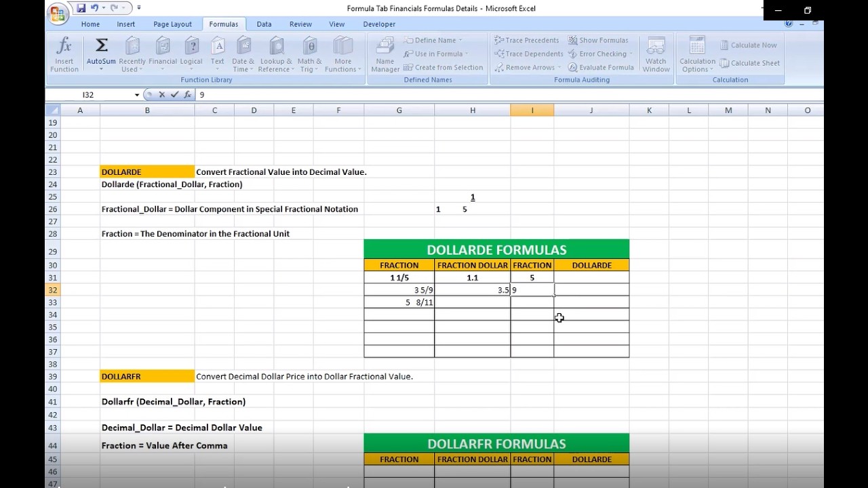Viewport: 868px width, 488px height.
Task: Open Date & Time functions list
Action: click(x=243, y=55)
